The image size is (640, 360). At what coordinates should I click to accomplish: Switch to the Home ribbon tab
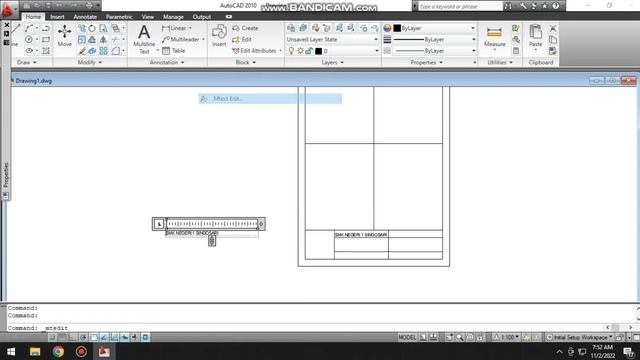tap(33, 17)
